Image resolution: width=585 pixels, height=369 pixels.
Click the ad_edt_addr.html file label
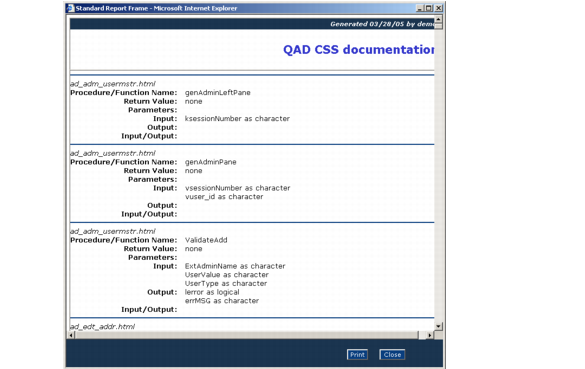(103, 326)
